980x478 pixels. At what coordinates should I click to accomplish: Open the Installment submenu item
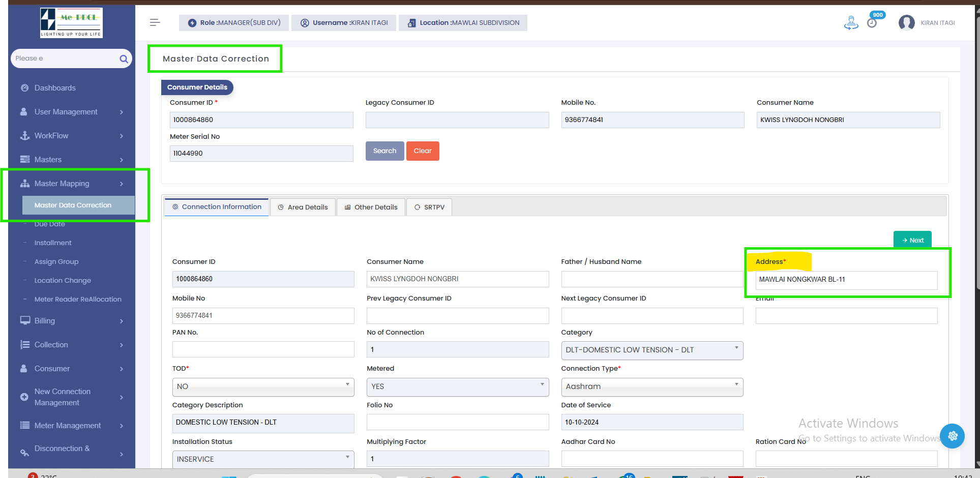(53, 243)
